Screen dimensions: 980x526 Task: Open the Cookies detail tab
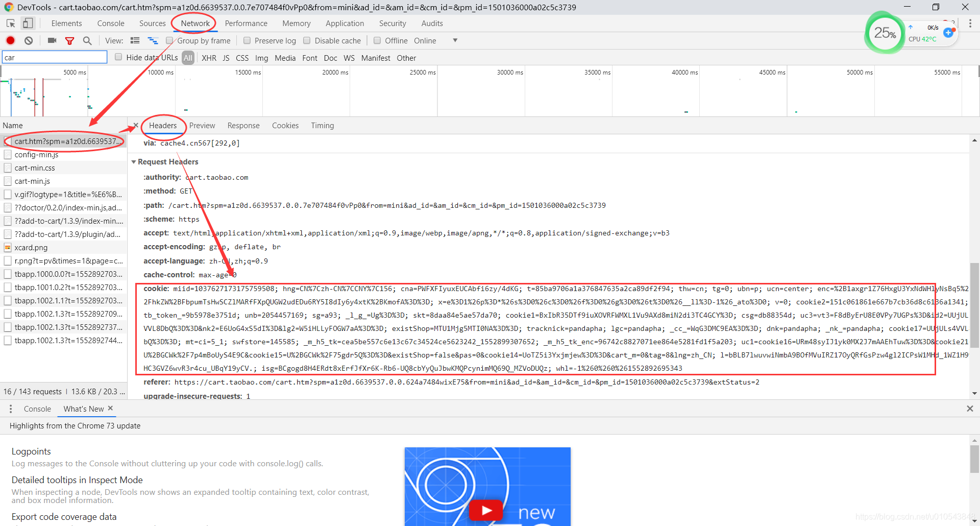pos(285,126)
